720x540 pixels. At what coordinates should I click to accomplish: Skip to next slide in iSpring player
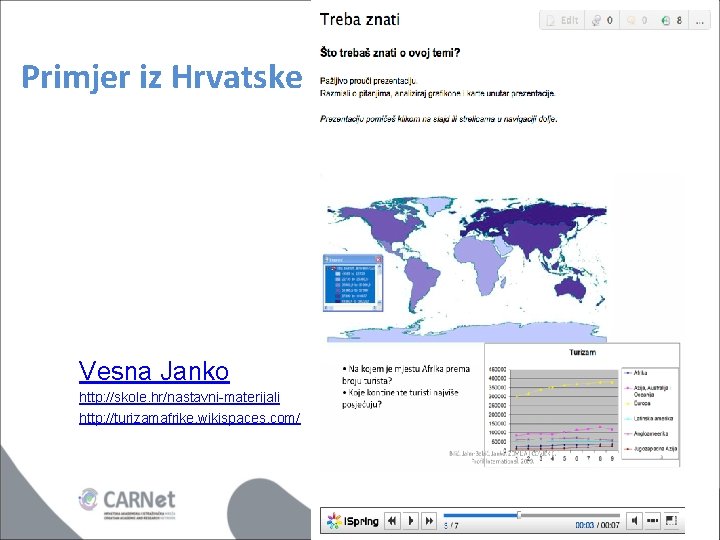click(429, 521)
